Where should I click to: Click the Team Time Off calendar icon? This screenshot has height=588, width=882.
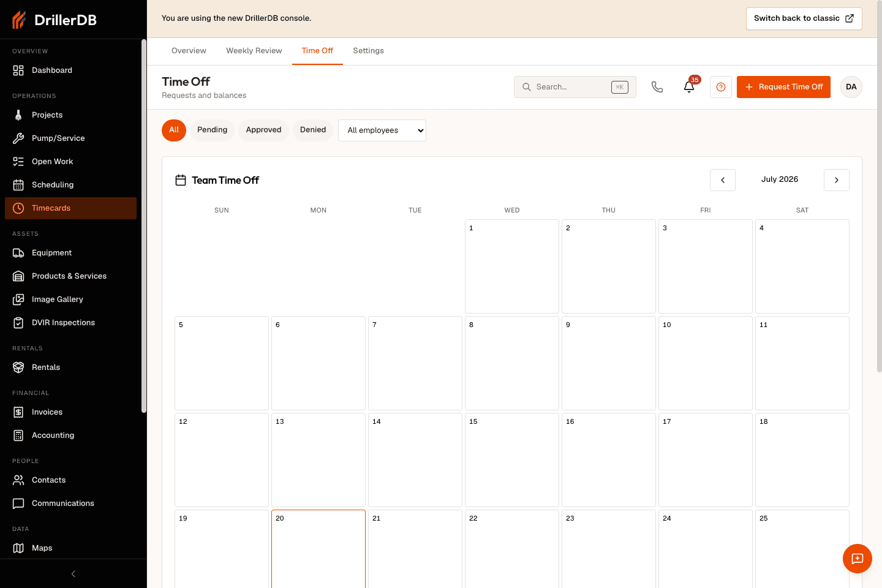pos(181,180)
